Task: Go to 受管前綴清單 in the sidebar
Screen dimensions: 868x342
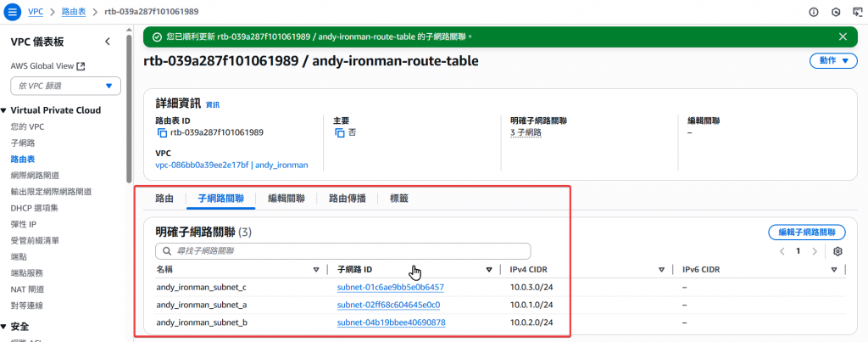Action: point(35,240)
